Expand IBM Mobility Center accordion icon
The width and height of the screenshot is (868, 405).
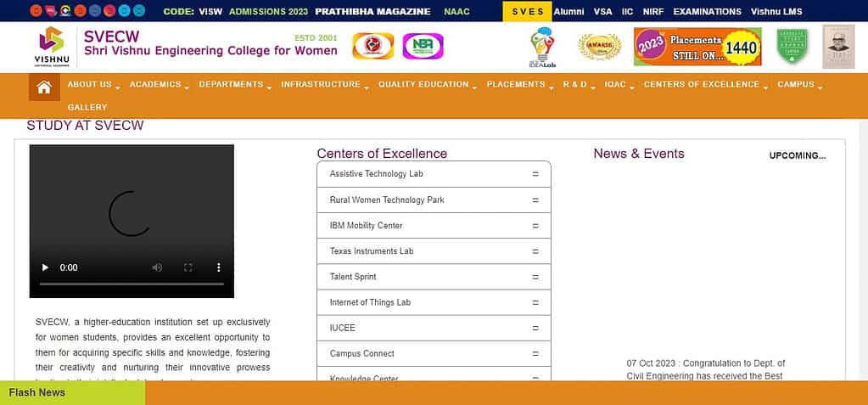535,226
